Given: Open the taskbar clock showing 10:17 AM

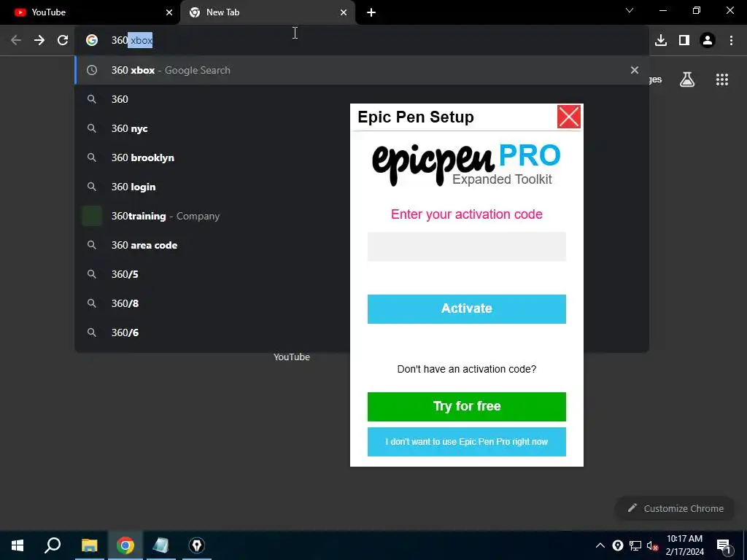Looking at the screenshot, I should [x=684, y=545].
